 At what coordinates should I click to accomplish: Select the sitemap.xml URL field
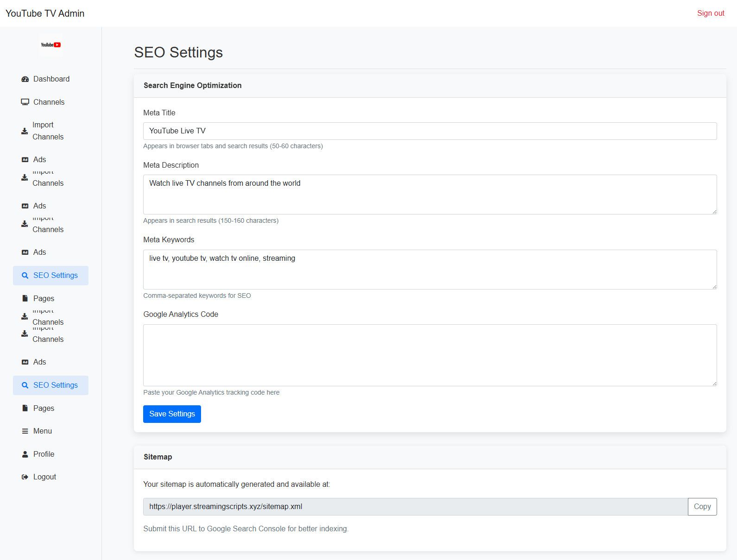pos(415,507)
